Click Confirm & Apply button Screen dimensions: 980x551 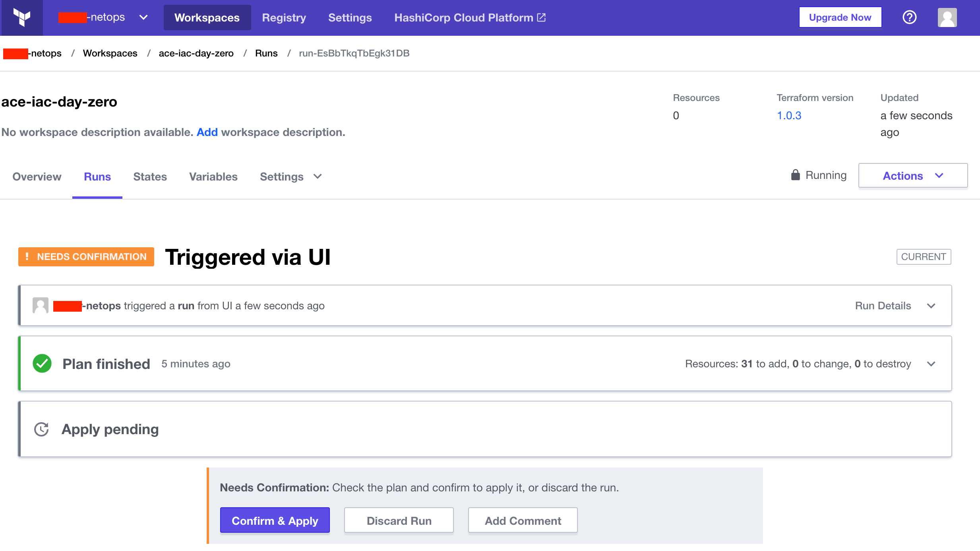pos(275,520)
